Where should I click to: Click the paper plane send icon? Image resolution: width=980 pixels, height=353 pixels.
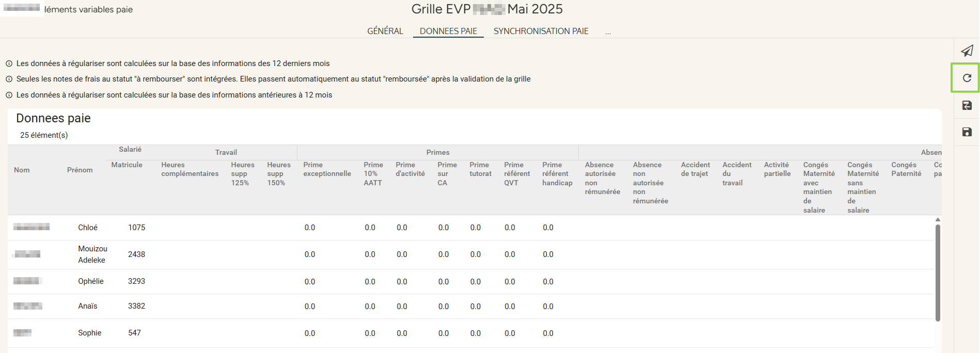pyautogui.click(x=967, y=51)
